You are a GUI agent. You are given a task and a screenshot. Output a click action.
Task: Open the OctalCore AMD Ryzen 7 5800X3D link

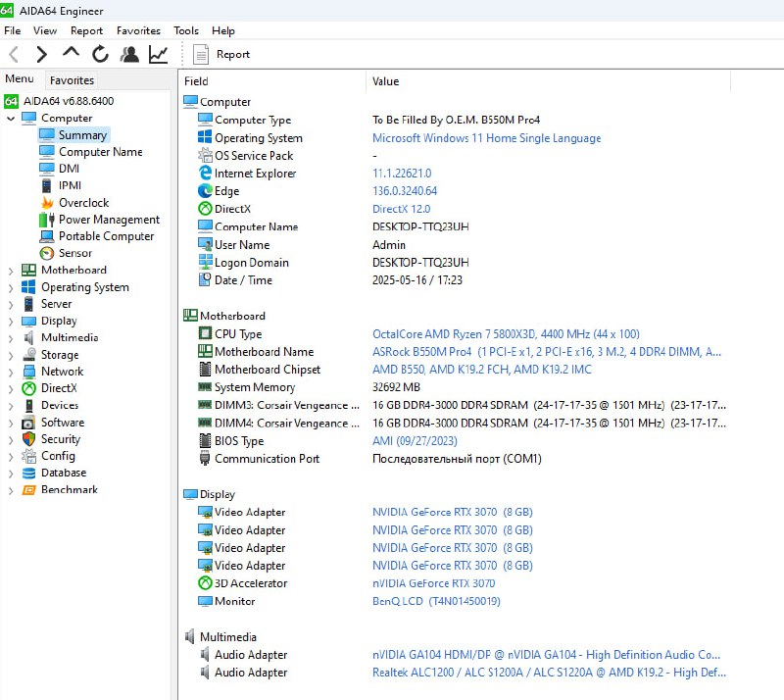click(506, 333)
